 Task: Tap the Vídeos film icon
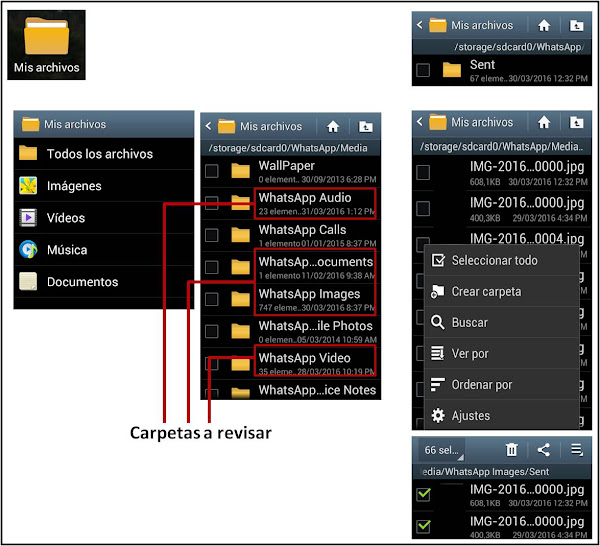(28, 218)
